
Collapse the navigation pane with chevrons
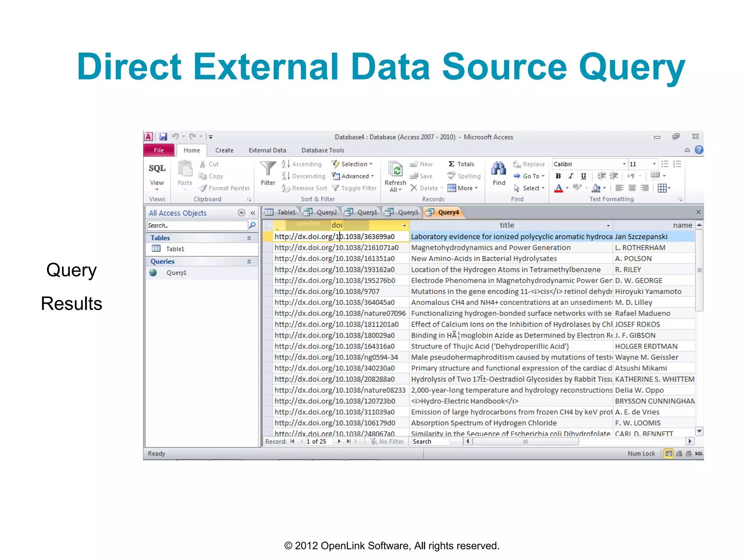tap(253, 213)
